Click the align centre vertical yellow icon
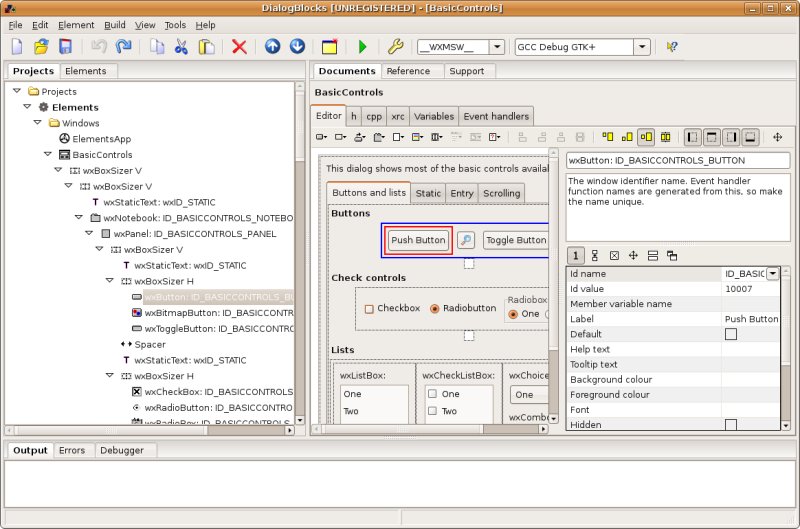Screen dimensions: 800x529 [646, 137]
